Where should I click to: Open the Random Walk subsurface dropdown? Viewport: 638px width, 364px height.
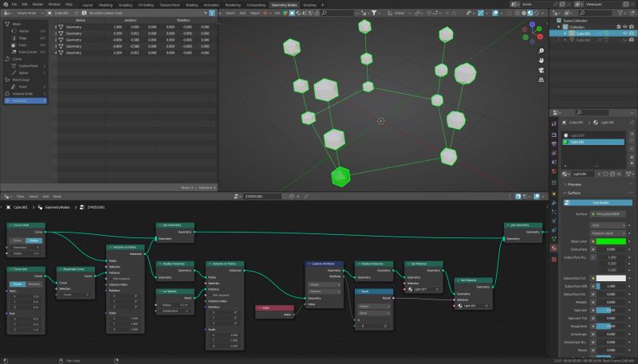point(608,233)
